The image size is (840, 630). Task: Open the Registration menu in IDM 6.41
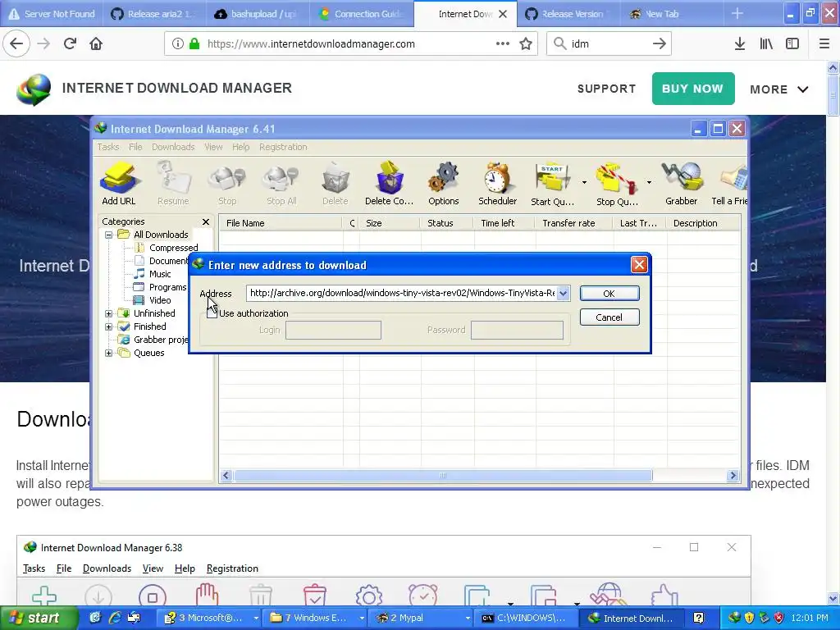point(283,147)
